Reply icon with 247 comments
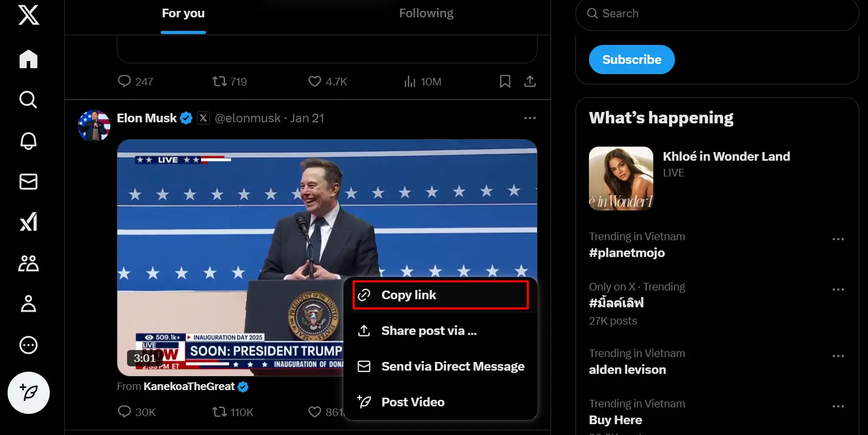The image size is (868, 435). click(124, 81)
